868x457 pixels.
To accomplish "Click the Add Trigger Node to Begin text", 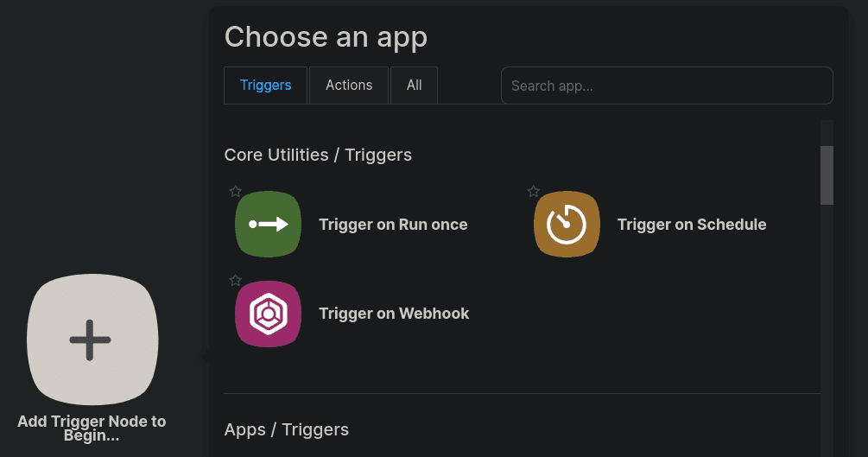I will tap(92, 428).
